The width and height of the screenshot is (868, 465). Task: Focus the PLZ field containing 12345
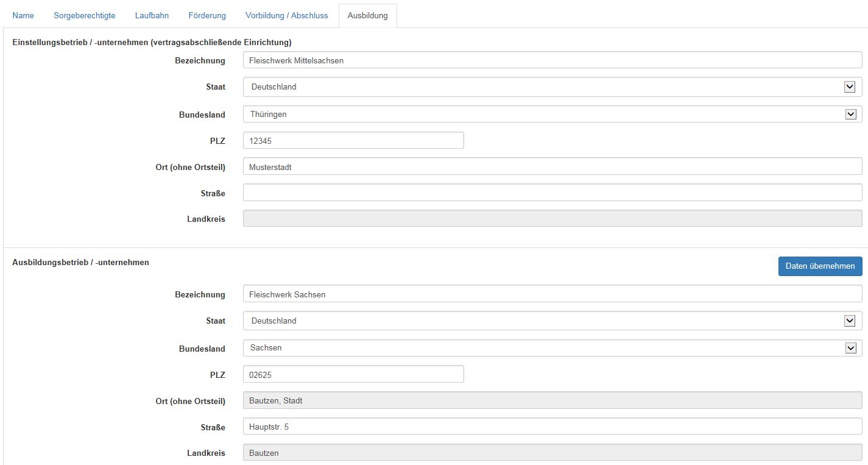(353, 140)
